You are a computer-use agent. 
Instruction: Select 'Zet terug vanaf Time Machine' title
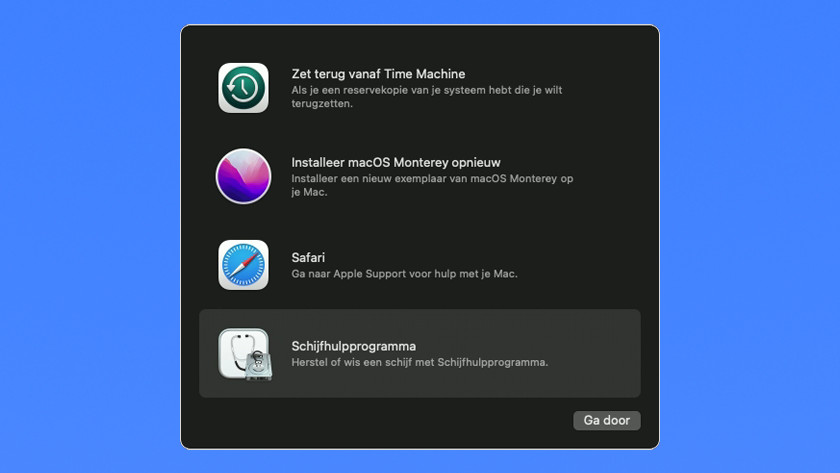point(378,74)
